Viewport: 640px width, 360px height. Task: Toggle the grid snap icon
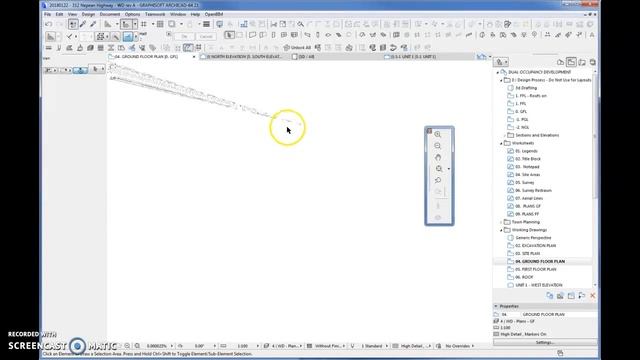click(x=144, y=24)
